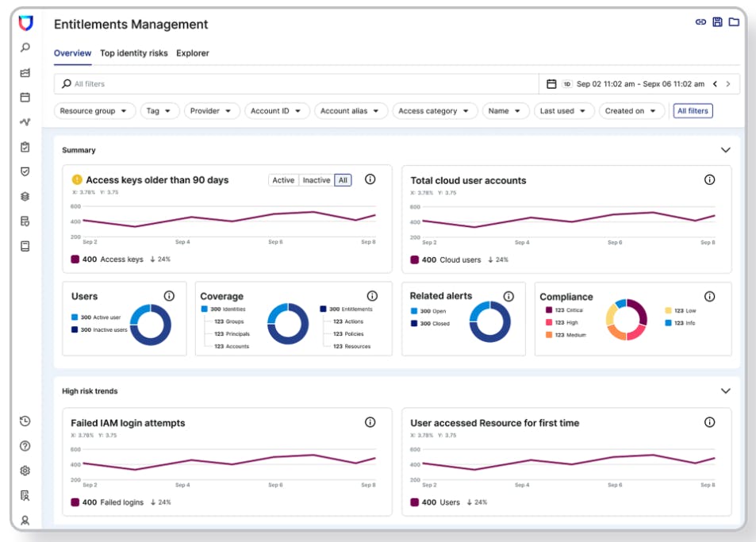
Task: Go to previous date range arrow
Action: [715, 84]
